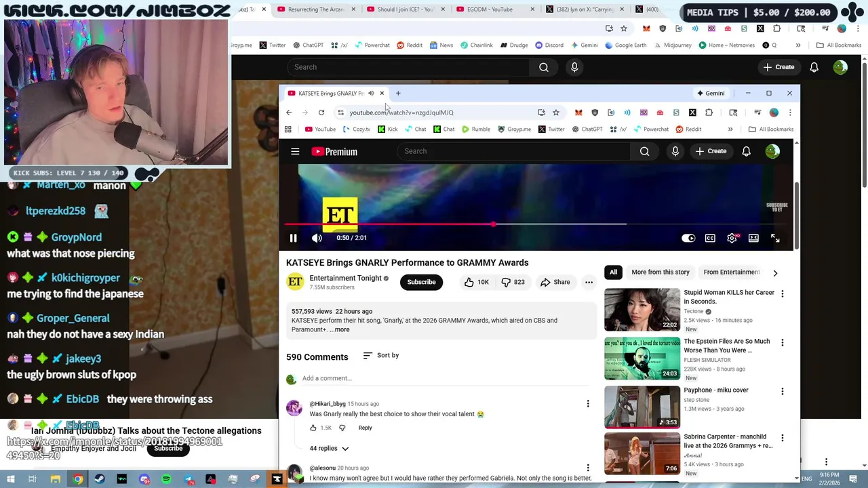Reload the front Chrome window page
This screenshot has height=488, width=868.
321,113
